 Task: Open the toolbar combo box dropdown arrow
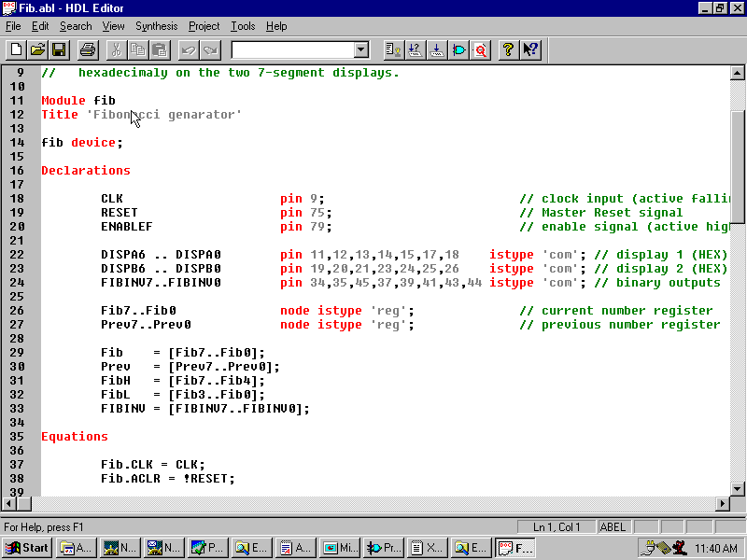pos(361,49)
